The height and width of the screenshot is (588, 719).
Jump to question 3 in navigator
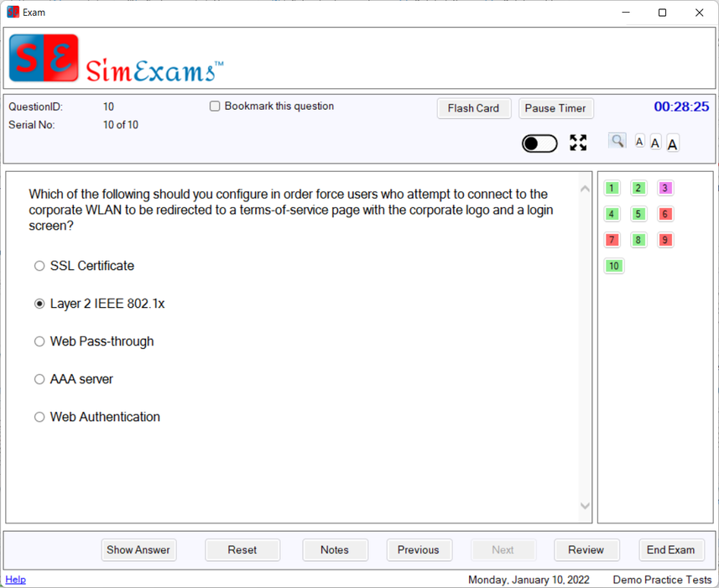point(665,189)
